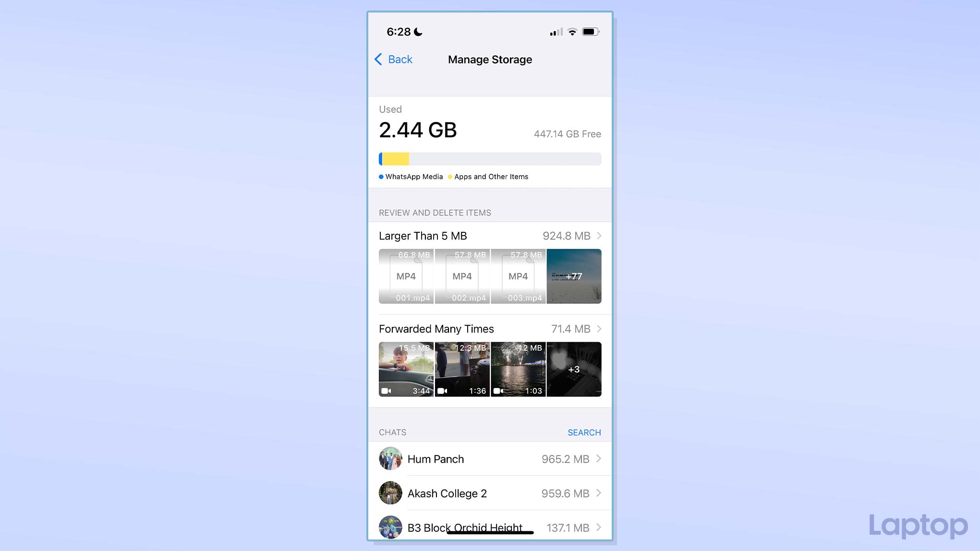Image resolution: width=980 pixels, height=551 pixels.
Task: Tap the video camera icon on first forwarded video
Action: click(386, 390)
